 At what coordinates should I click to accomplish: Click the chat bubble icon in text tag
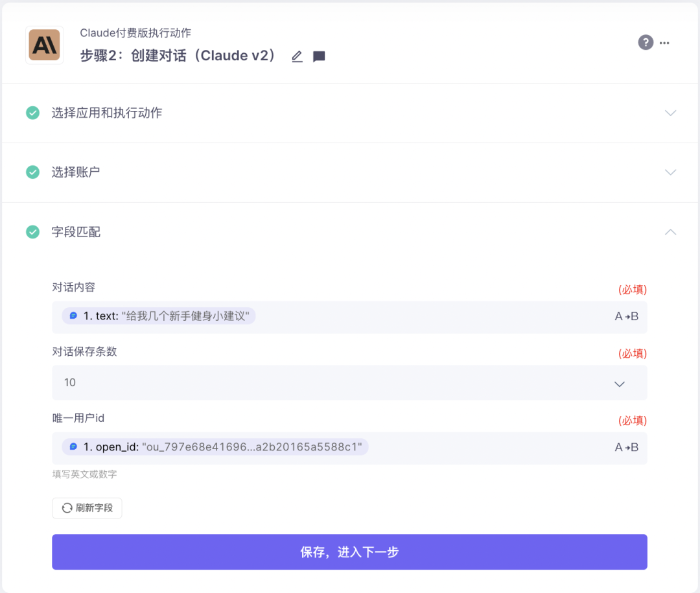[73, 316]
